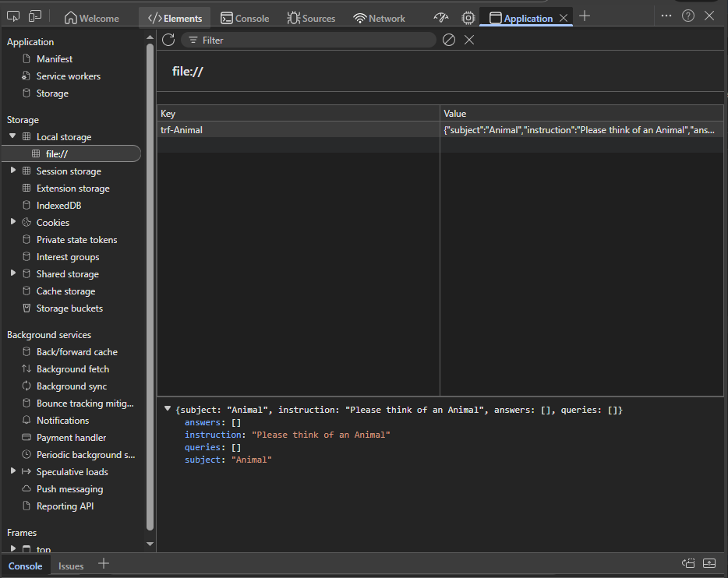Viewport: 728px width, 578px height.
Task: Delete selected entry with the X icon
Action: pos(469,40)
